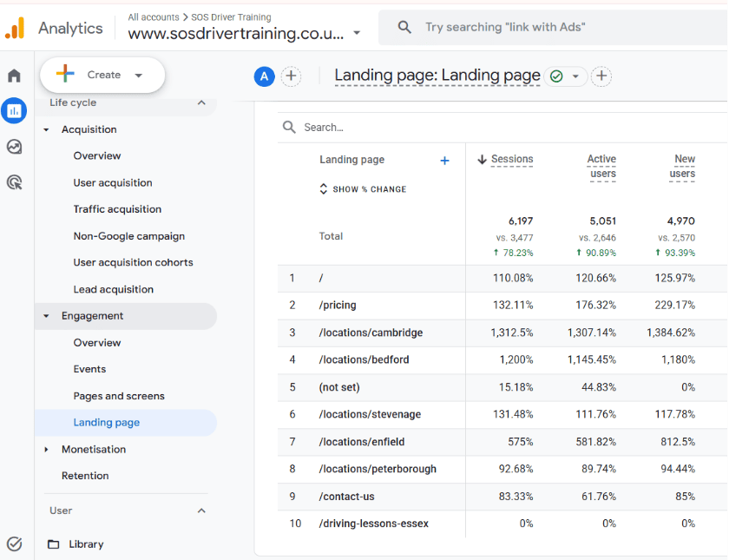Open Retention report
The width and height of the screenshot is (729, 560).
click(x=85, y=476)
